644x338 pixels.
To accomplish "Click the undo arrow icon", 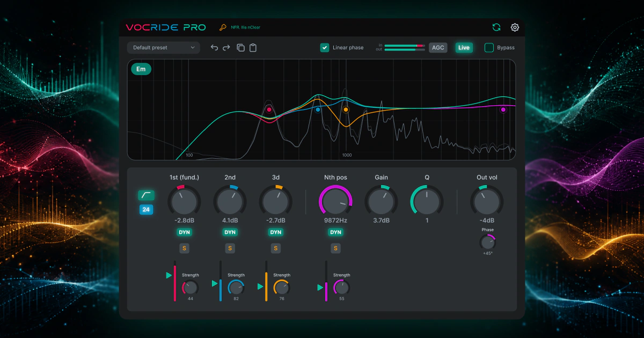I will click(214, 48).
